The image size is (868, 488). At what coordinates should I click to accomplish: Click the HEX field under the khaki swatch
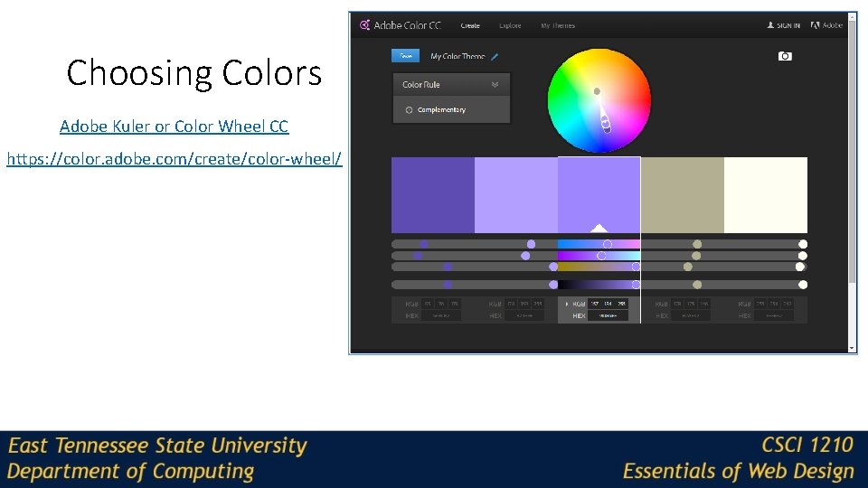pyautogui.click(x=690, y=316)
